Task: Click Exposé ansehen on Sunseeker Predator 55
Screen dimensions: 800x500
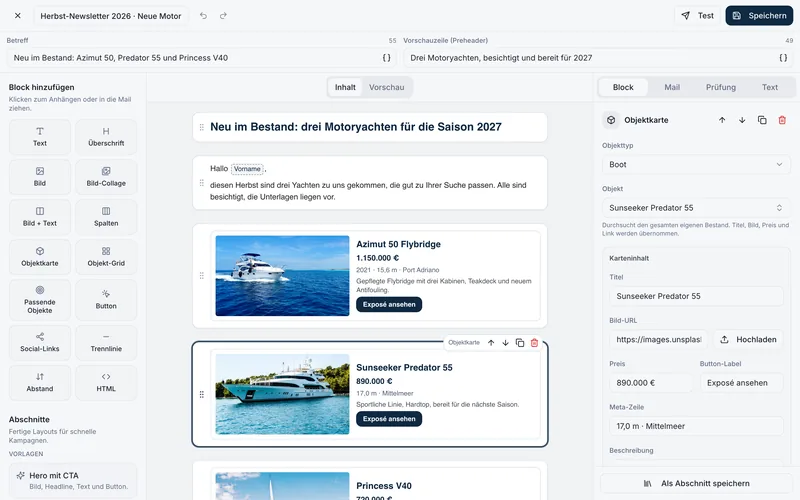Action: (389, 419)
